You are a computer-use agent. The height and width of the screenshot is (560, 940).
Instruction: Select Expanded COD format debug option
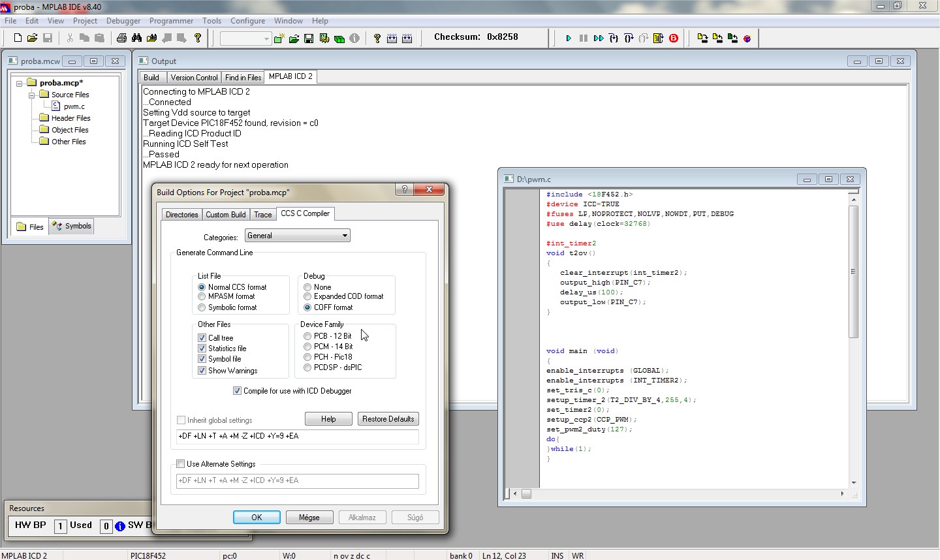point(307,297)
